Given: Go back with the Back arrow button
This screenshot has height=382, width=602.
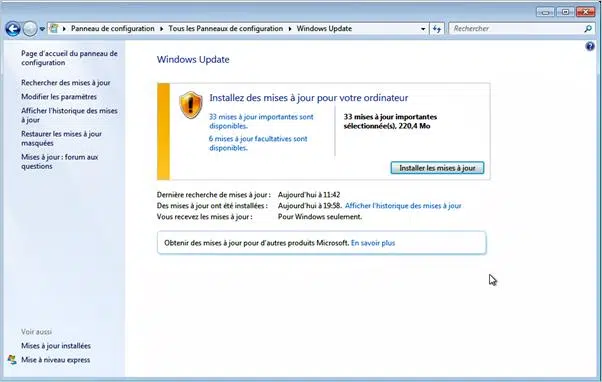Looking at the screenshot, I should [13, 29].
